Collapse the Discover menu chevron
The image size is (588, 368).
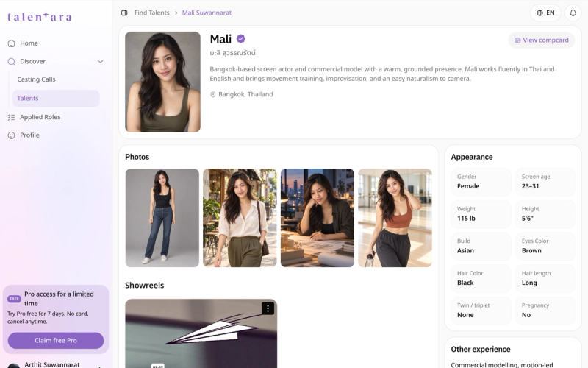pyautogui.click(x=101, y=62)
